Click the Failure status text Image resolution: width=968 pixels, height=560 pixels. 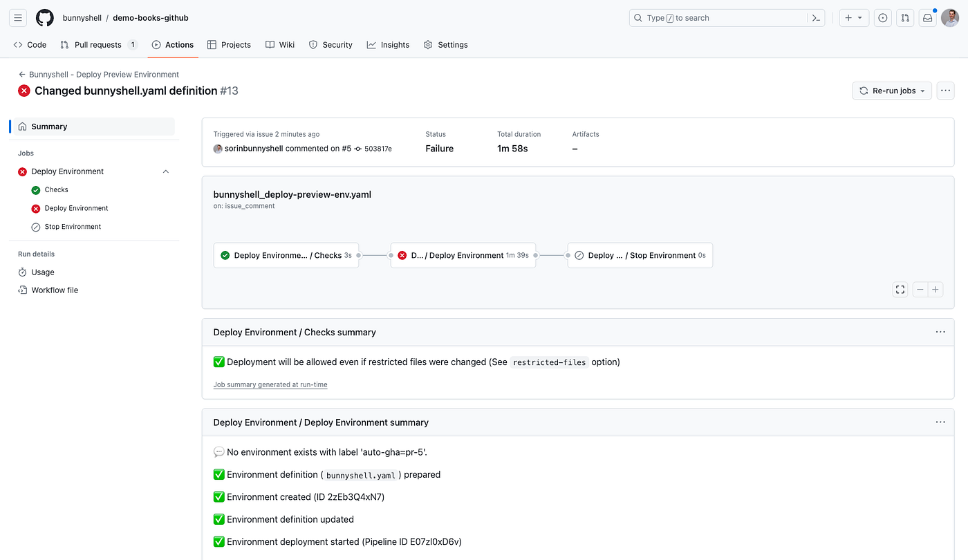pyautogui.click(x=440, y=149)
